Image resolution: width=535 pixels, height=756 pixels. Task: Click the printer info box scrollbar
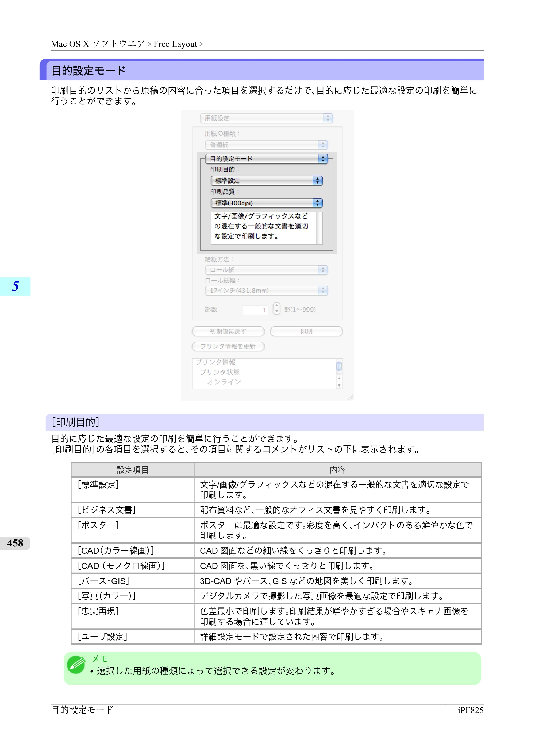pos(339,374)
